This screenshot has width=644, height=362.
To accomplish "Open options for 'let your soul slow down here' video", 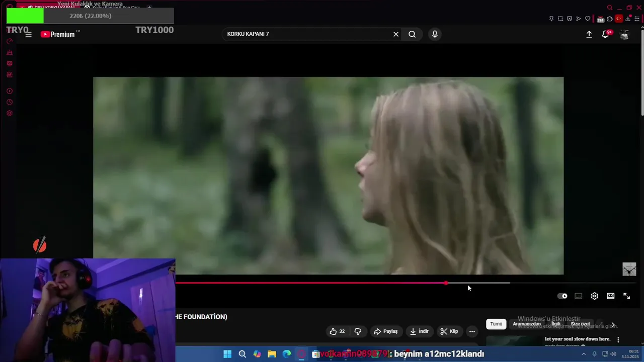I will tap(618, 340).
